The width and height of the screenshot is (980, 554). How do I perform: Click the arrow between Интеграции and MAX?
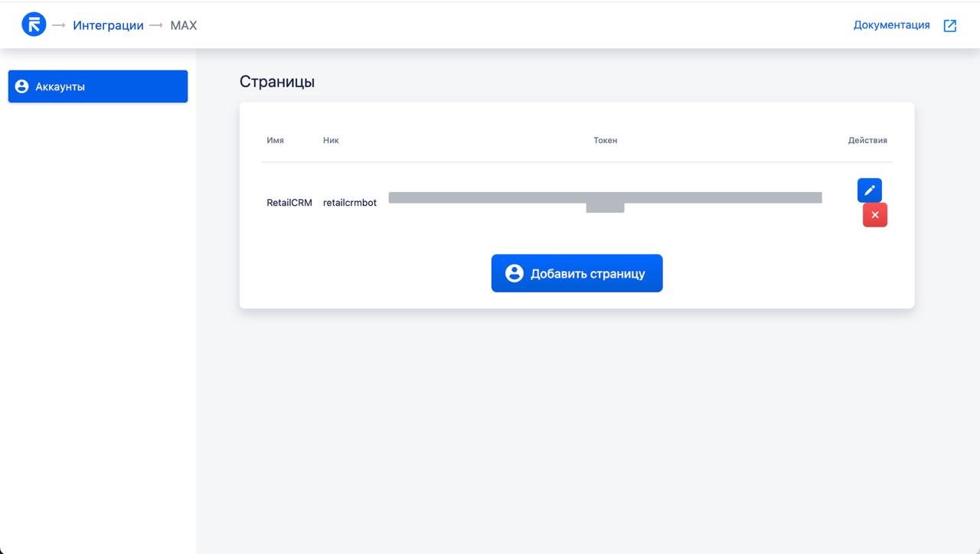click(x=156, y=25)
